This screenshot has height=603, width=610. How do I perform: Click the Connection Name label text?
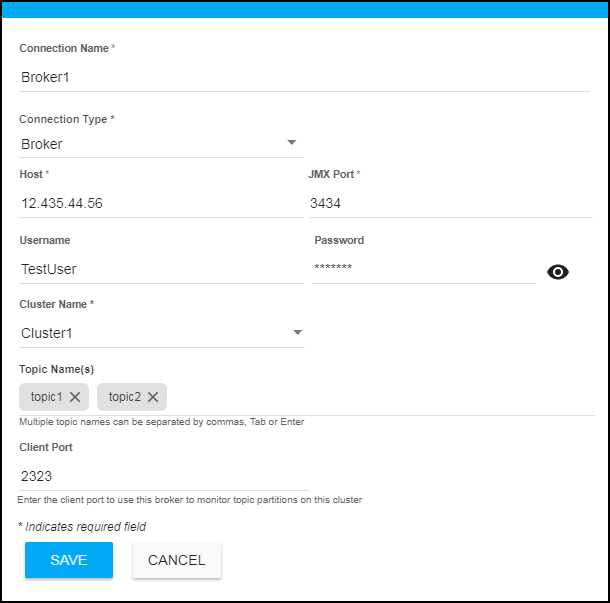[64, 49]
